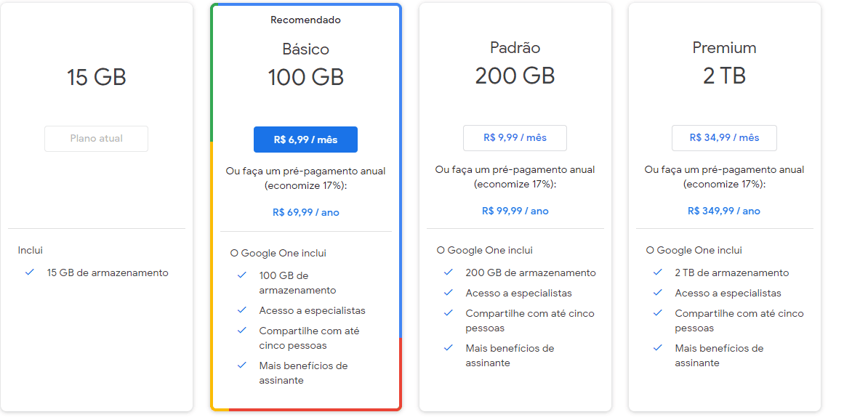Click Premium's Mais benefícios de assinante checkmark
The width and height of the screenshot is (868, 420).
[658, 348]
